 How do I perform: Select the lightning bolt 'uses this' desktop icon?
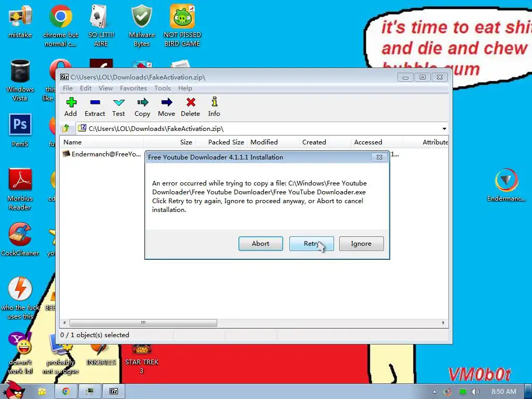coord(20,298)
